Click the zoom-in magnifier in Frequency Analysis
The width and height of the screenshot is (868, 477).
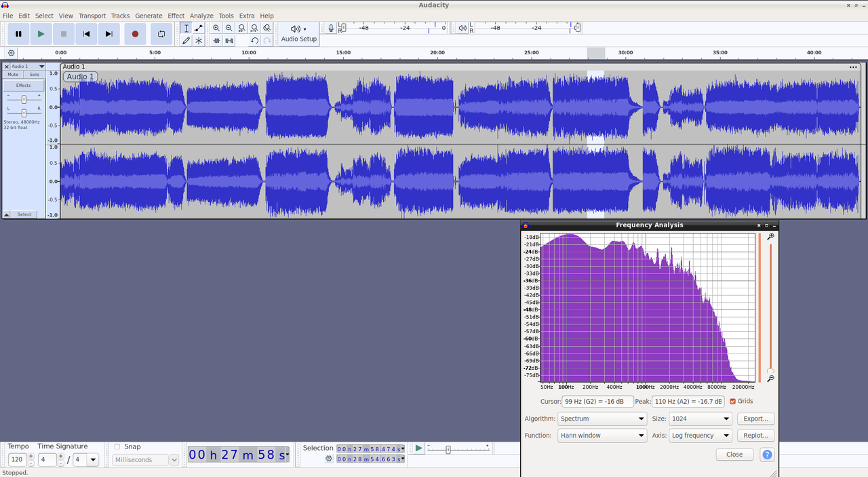(x=770, y=237)
